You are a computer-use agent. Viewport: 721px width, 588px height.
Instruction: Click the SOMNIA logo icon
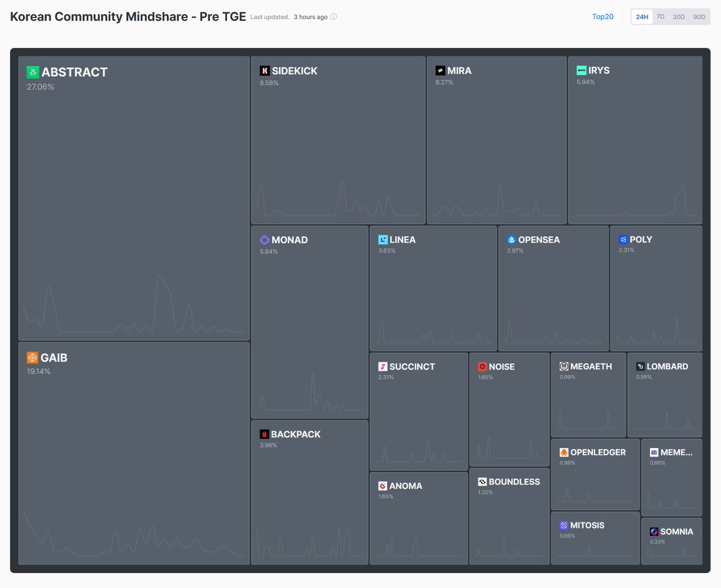654,532
